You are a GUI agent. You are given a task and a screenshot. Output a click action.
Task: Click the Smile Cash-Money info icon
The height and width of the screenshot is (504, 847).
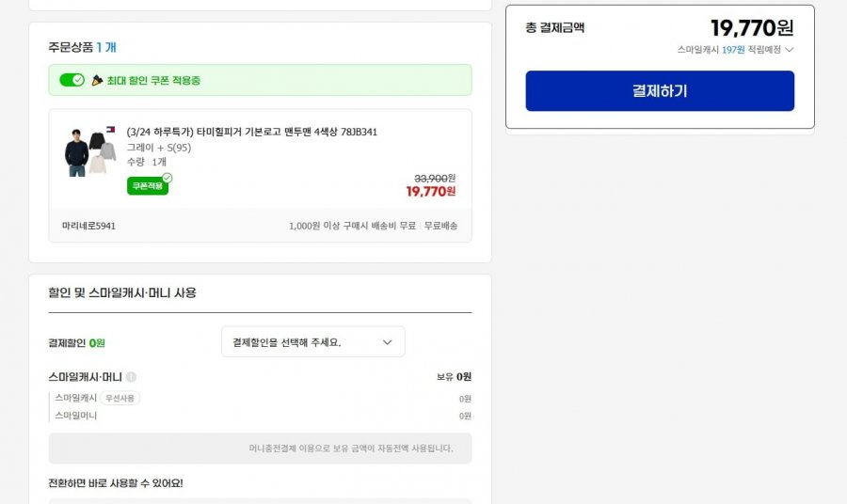[131, 377]
